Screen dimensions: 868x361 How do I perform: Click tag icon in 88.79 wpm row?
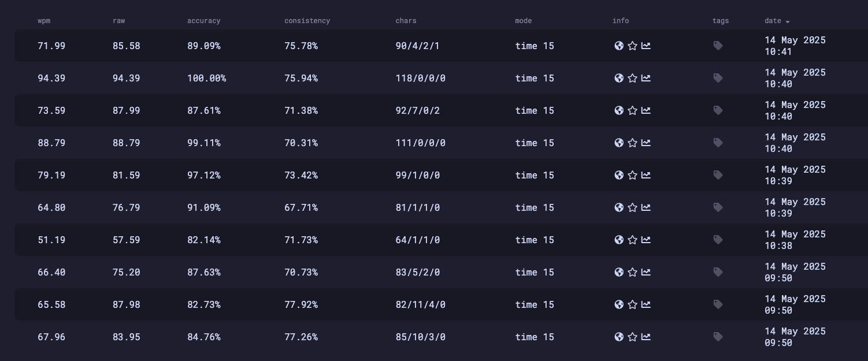pos(718,143)
